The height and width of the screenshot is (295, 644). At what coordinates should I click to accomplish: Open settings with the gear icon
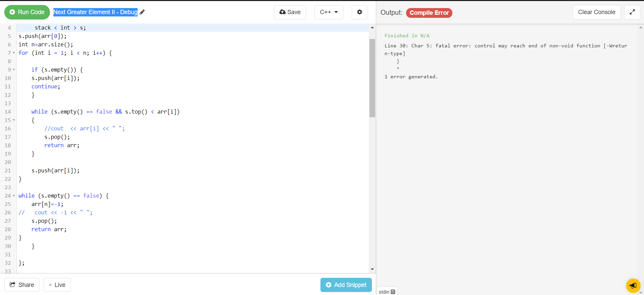[x=359, y=12]
